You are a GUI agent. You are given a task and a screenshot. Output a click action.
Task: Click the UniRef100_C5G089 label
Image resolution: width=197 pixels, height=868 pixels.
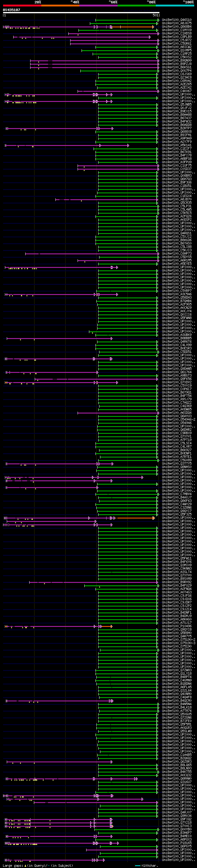(x=177, y=460)
